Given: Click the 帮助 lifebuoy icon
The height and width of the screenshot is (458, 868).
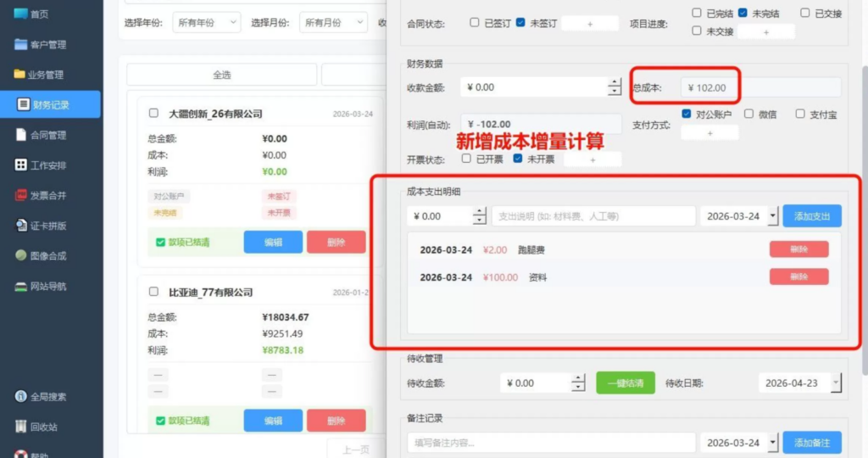Looking at the screenshot, I should (20, 454).
